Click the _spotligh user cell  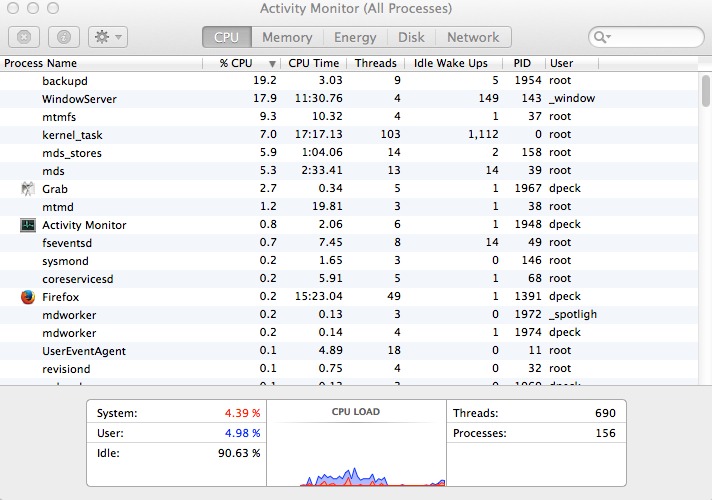(573, 314)
